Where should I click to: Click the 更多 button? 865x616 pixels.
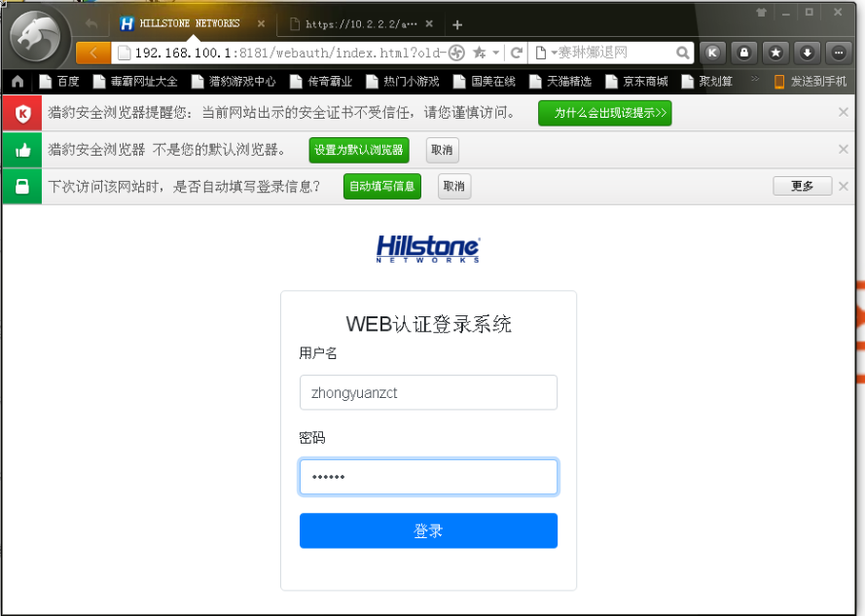802,186
